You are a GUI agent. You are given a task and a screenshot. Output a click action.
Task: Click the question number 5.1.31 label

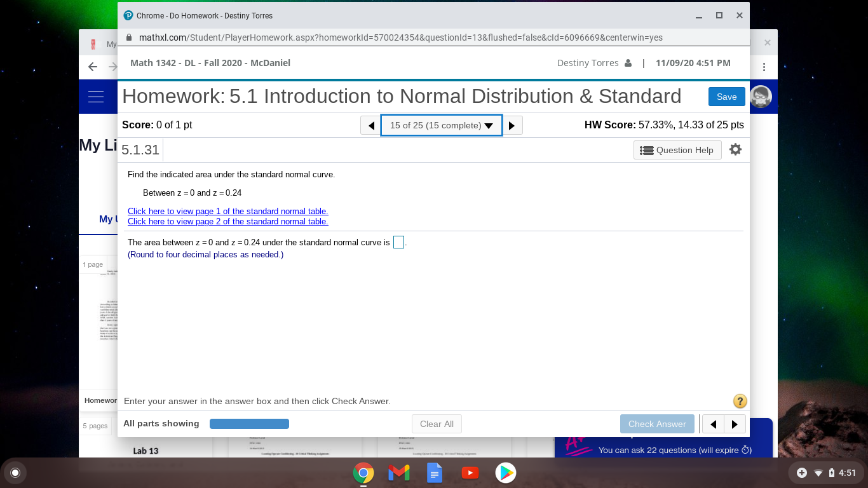[x=140, y=150]
